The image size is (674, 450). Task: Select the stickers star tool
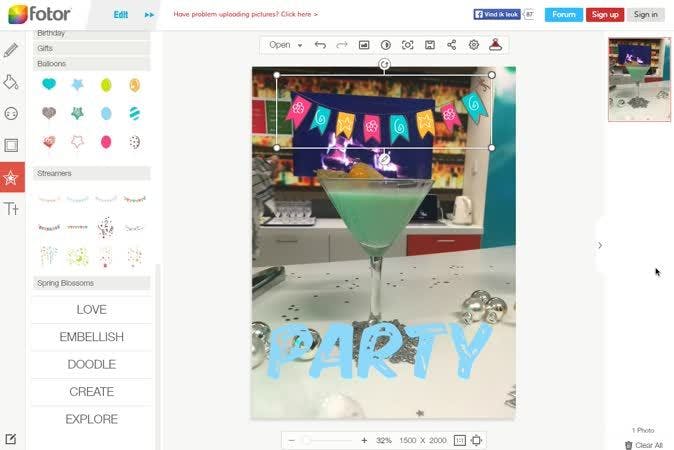point(12,177)
